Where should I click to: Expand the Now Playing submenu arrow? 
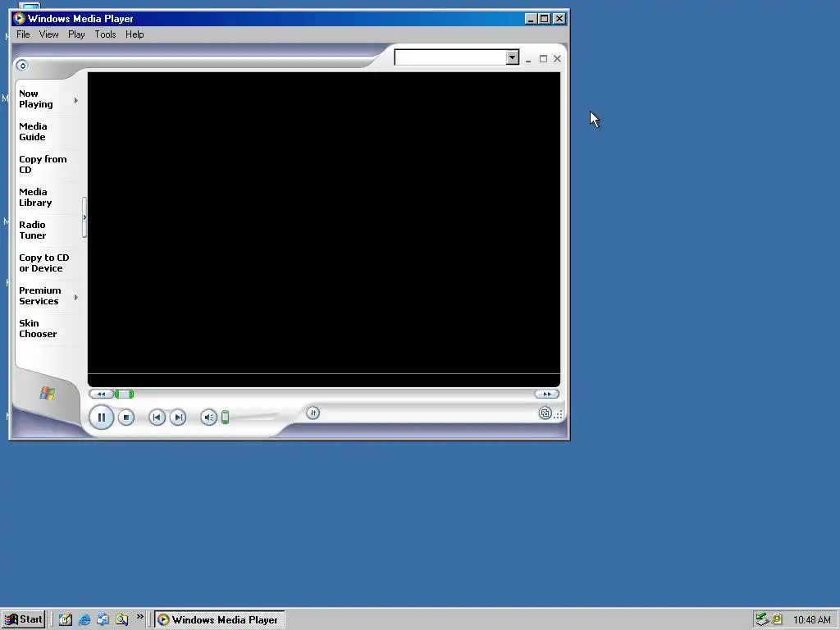76,100
